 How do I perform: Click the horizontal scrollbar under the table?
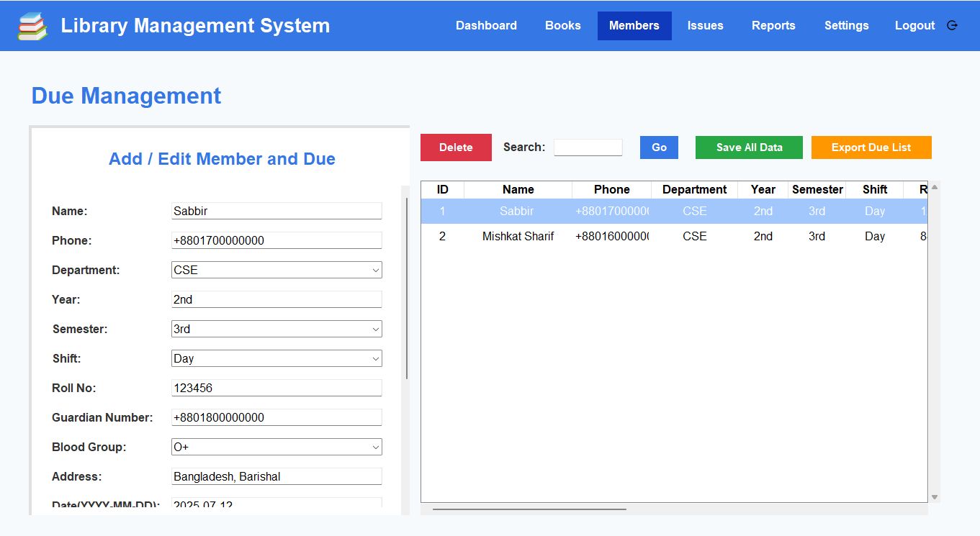coord(529,509)
